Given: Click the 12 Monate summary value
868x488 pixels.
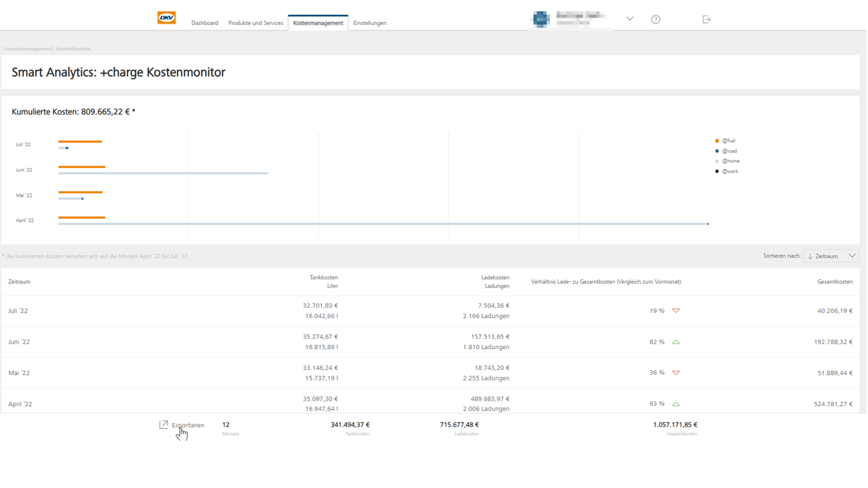Looking at the screenshot, I should click(226, 425).
